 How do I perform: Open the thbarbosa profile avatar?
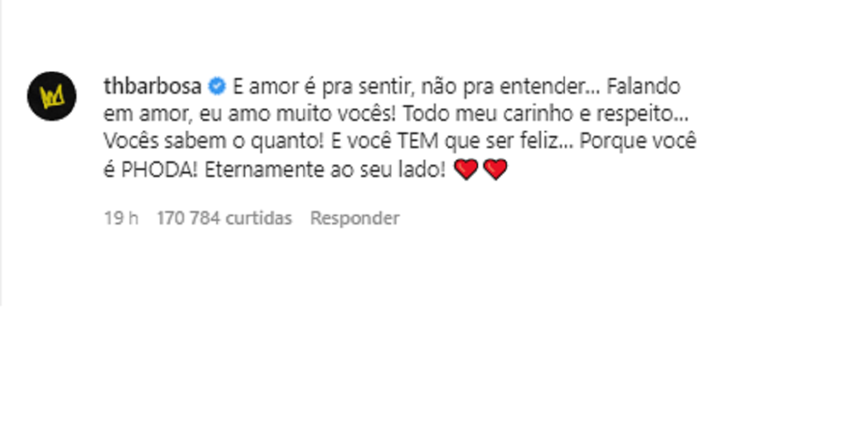coord(52,96)
